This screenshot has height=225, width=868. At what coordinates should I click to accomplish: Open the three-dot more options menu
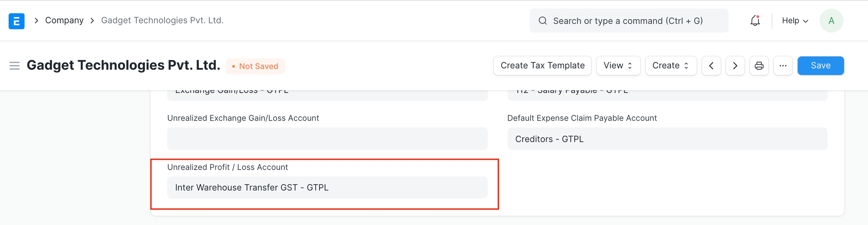[x=783, y=66]
